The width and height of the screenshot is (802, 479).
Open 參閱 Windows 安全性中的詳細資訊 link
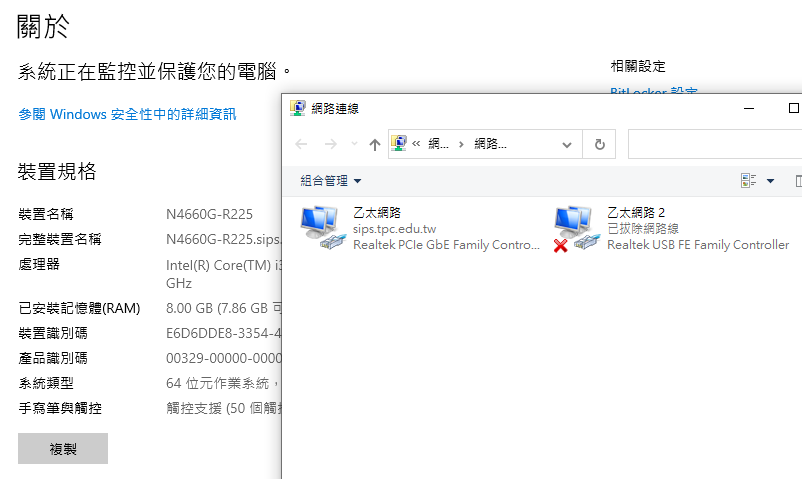127,114
